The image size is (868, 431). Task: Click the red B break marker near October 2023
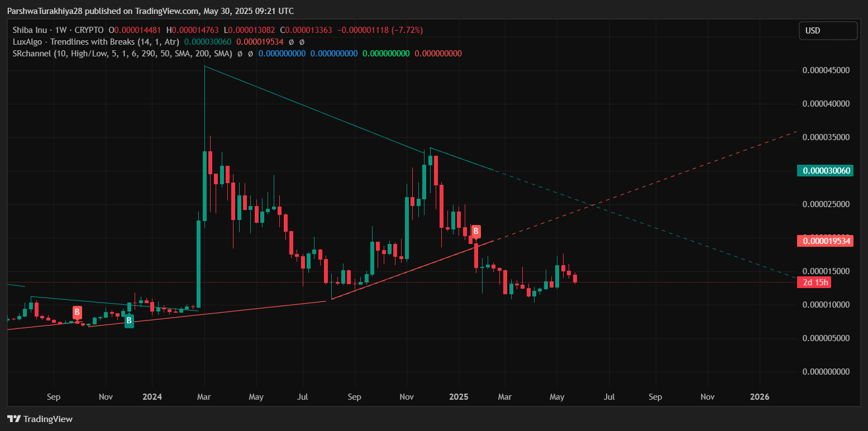(x=77, y=312)
